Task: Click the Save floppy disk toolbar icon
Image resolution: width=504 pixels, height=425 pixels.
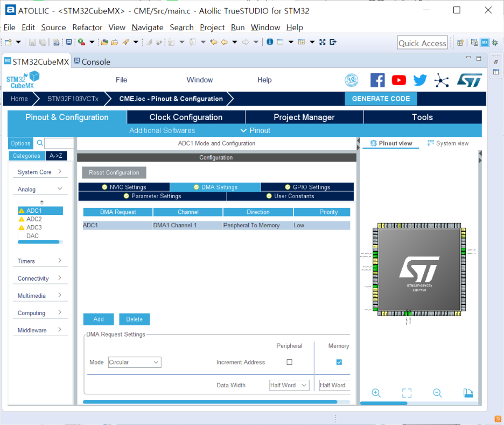Action: [x=32, y=42]
